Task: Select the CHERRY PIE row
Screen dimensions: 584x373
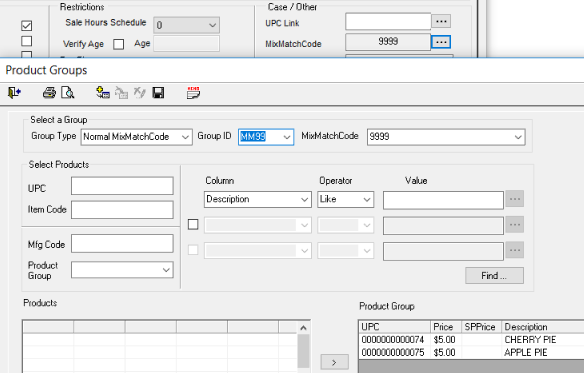Action: point(471,339)
